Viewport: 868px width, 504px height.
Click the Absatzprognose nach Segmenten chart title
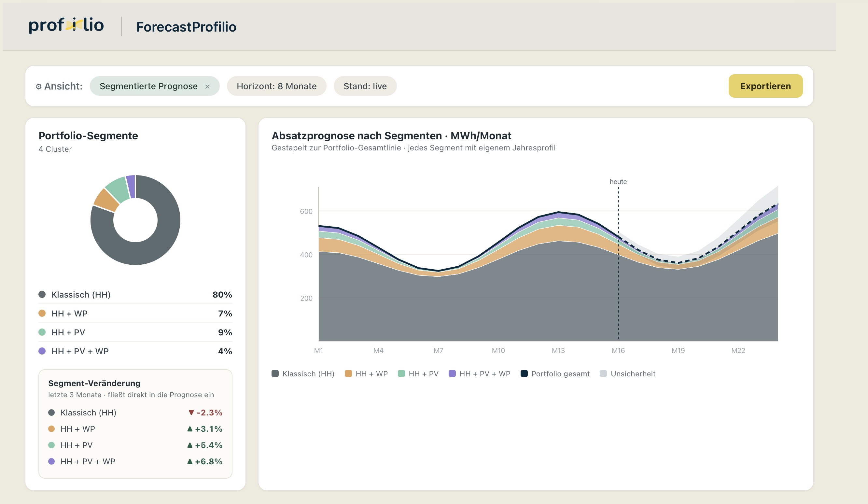pyautogui.click(x=391, y=136)
